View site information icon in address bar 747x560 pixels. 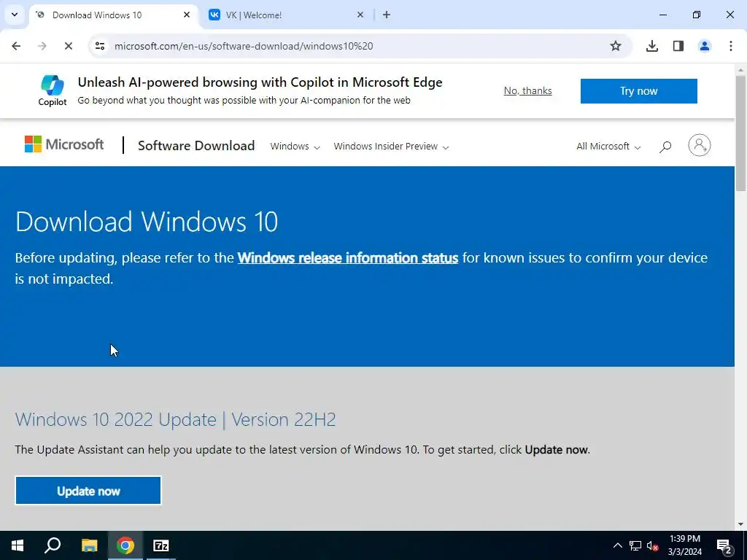click(99, 46)
